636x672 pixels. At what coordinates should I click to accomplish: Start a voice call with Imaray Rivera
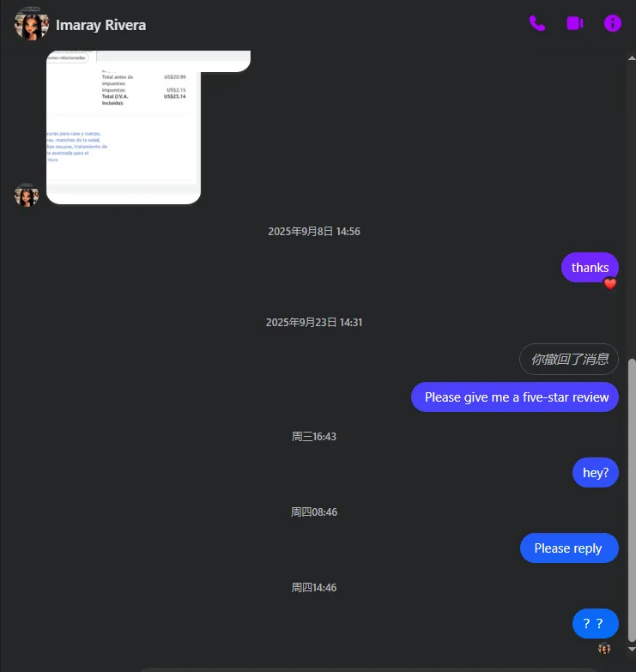(537, 23)
